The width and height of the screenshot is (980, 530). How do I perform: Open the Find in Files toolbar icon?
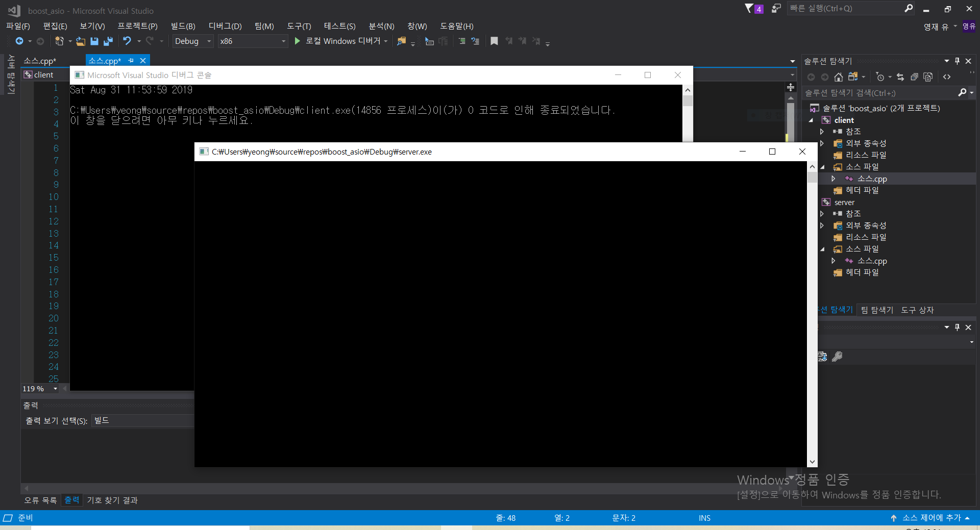point(402,41)
